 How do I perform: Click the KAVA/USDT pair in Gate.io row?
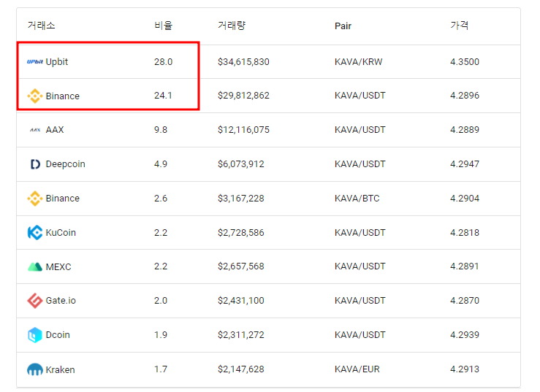[x=360, y=301]
